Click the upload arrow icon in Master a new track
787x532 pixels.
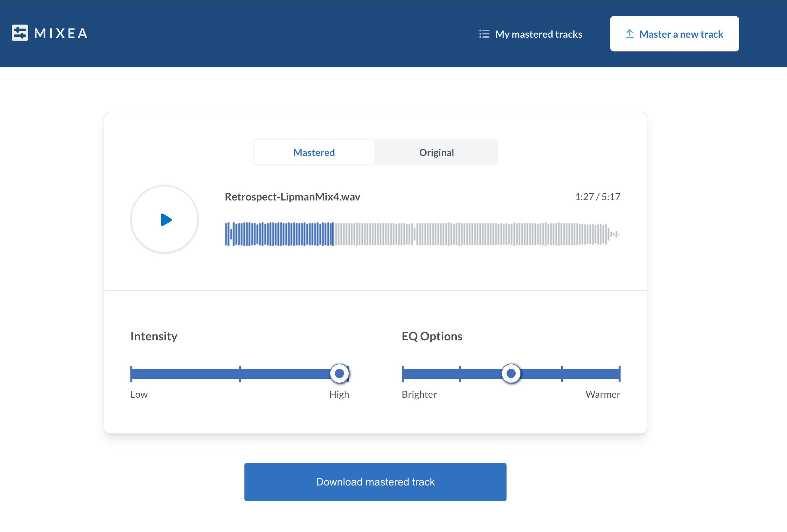pyautogui.click(x=629, y=33)
